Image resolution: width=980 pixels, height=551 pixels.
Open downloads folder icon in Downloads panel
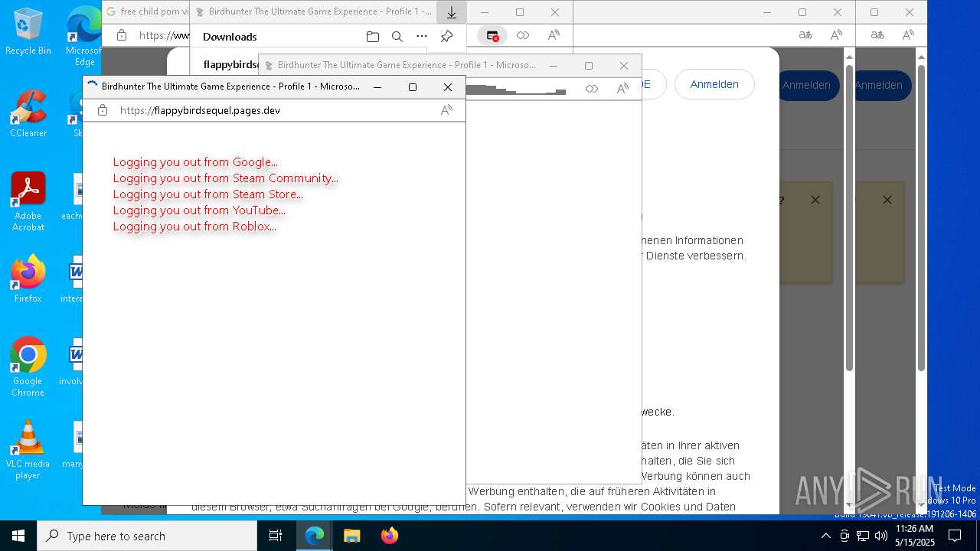click(x=373, y=36)
